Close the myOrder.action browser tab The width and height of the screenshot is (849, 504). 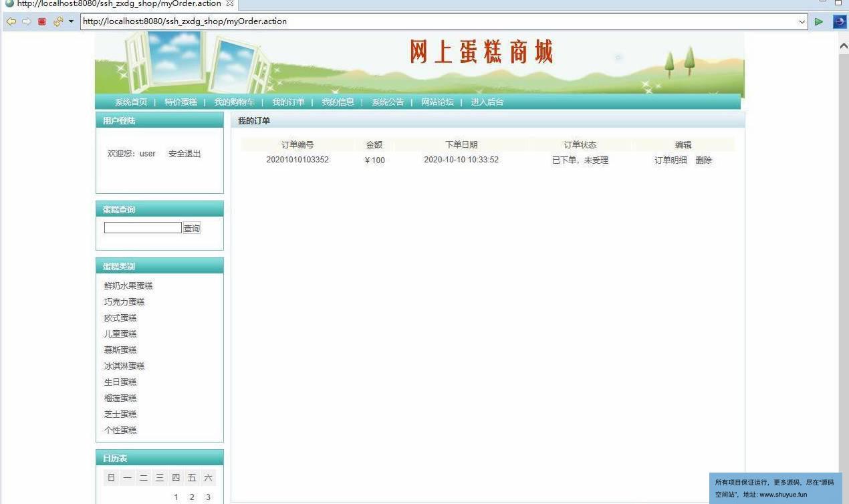click(230, 3)
